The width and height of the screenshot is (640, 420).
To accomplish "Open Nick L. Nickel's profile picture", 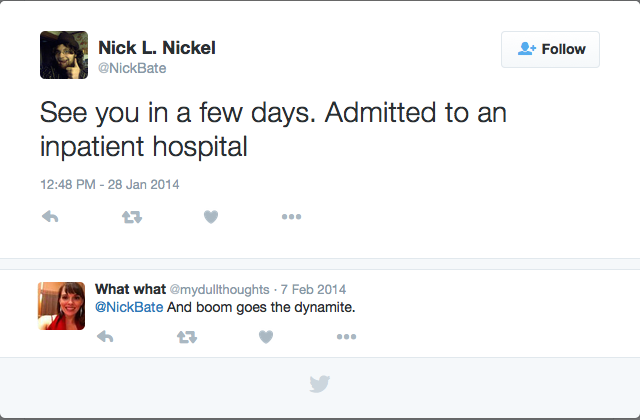I will click(x=65, y=55).
